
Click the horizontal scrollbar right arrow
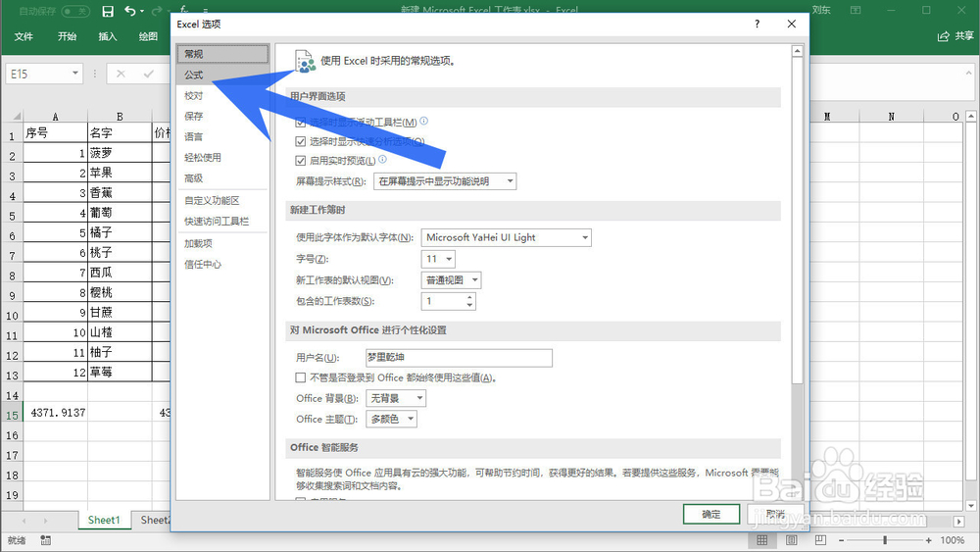pyautogui.click(x=958, y=521)
